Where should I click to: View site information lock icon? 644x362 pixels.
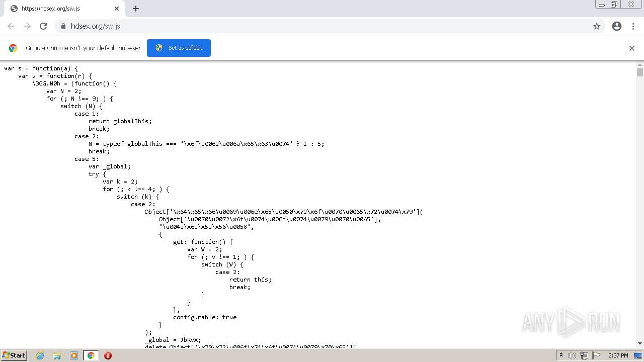[63, 26]
